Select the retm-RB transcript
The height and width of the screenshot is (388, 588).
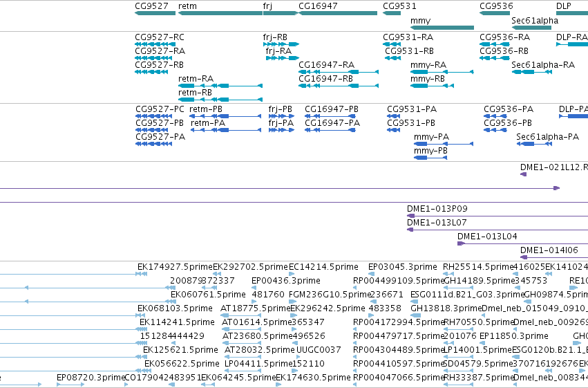pyautogui.click(x=220, y=100)
